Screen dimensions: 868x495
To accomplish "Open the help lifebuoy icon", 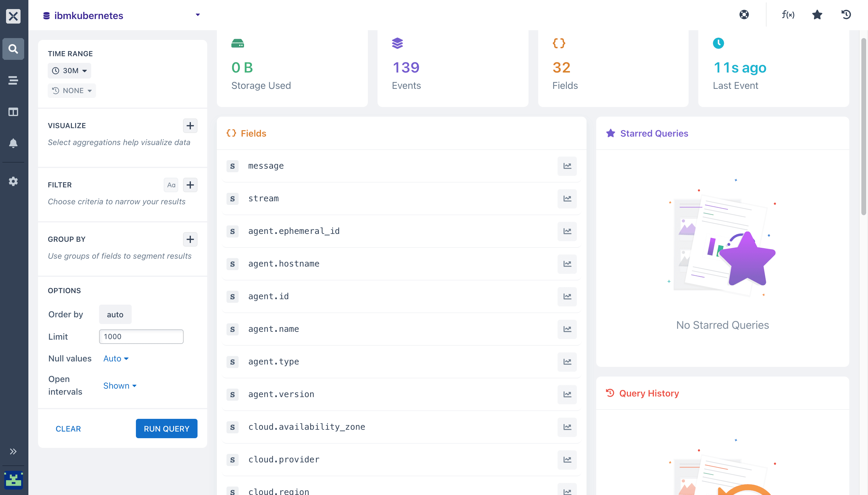I will click(x=744, y=15).
